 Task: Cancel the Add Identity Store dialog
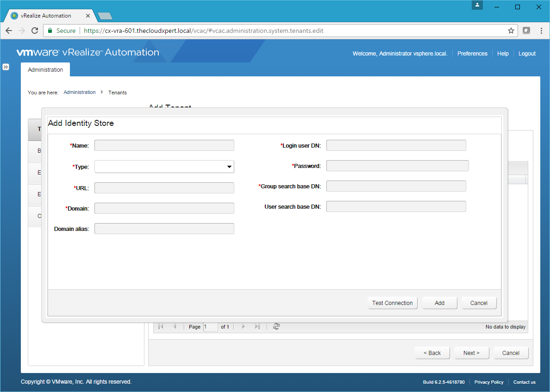click(x=479, y=303)
